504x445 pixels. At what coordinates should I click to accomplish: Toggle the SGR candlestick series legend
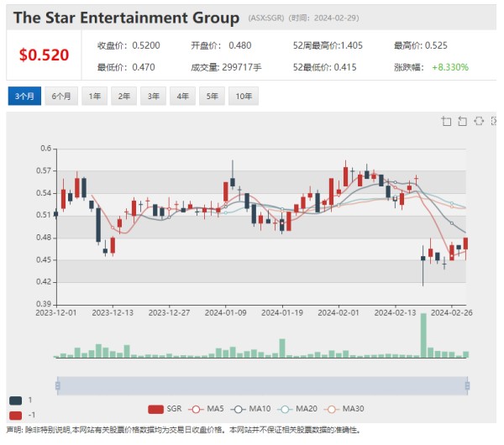[165, 409]
